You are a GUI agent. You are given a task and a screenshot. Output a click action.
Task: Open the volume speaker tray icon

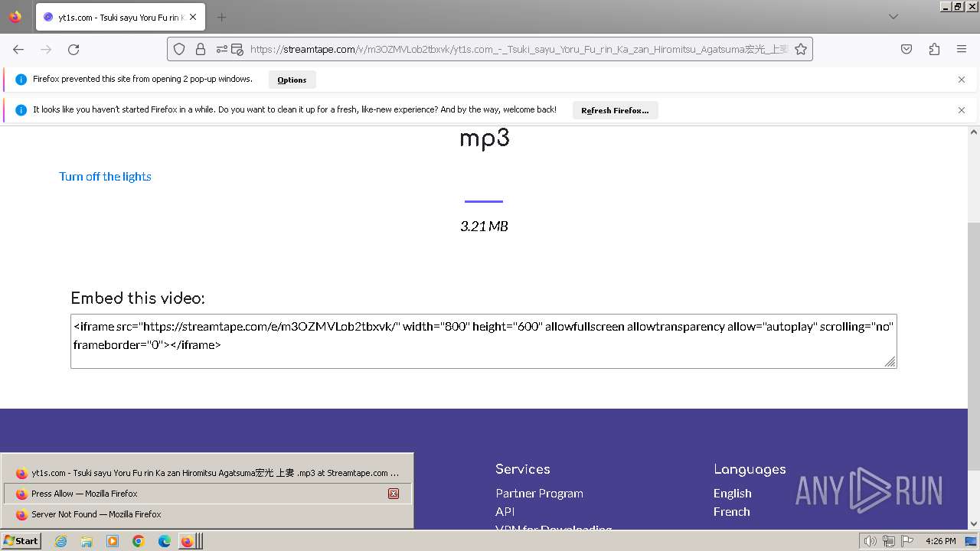click(x=871, y=541)
